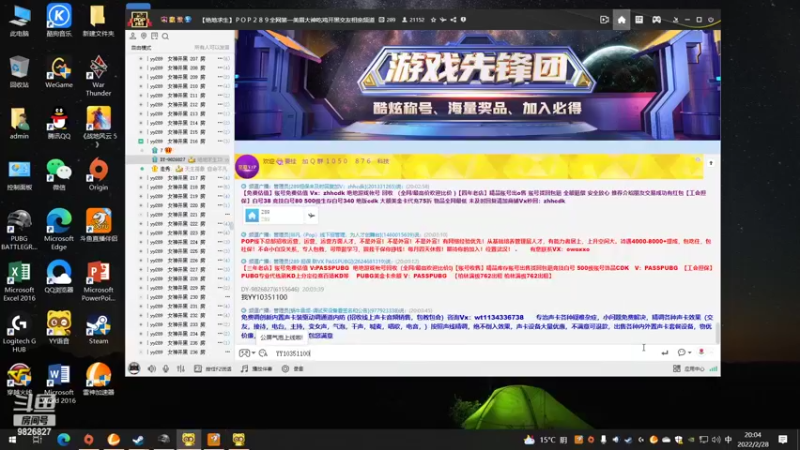
Task: Select room 209 in the channel list
Action: click(x=179, y=77)
